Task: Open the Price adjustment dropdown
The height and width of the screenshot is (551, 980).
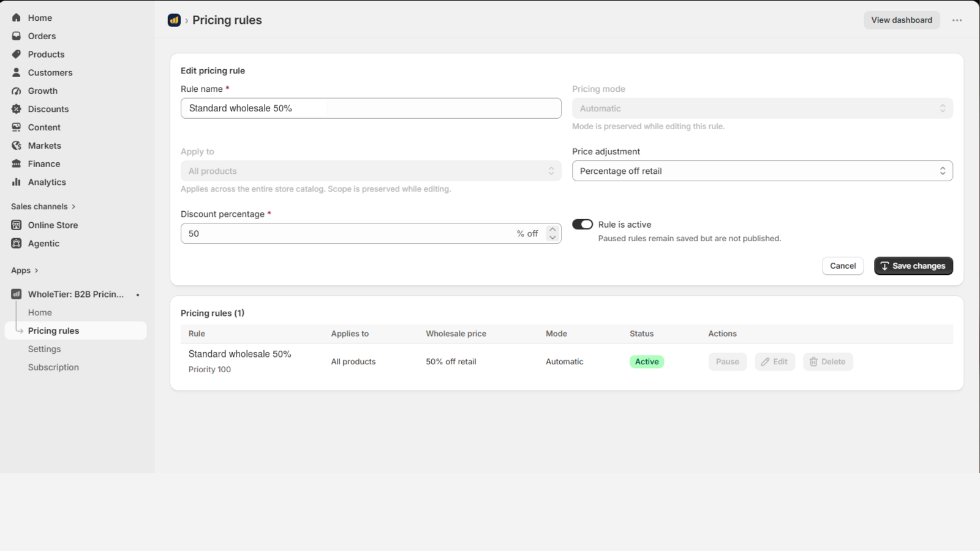Action: pos(762,171)
